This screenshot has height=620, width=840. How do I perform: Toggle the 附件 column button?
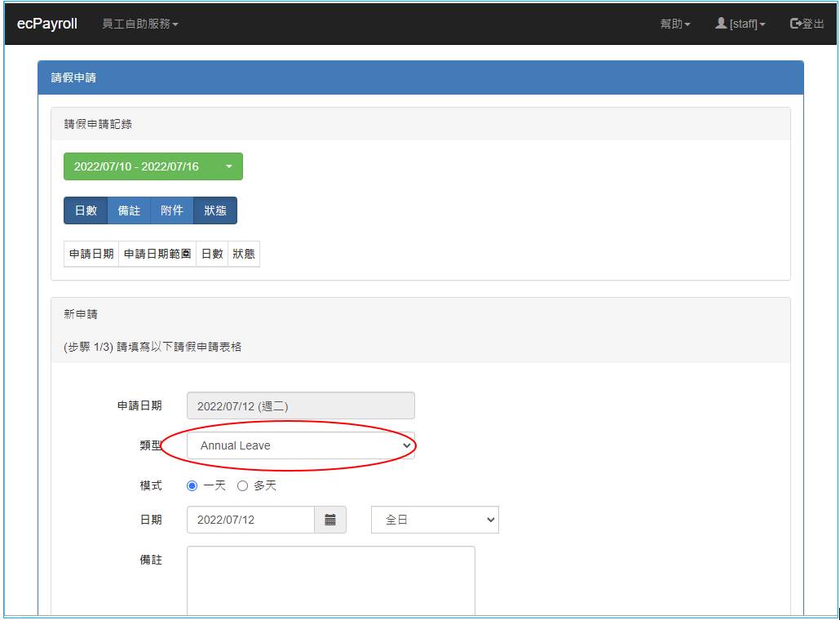[x=172, y=210]
